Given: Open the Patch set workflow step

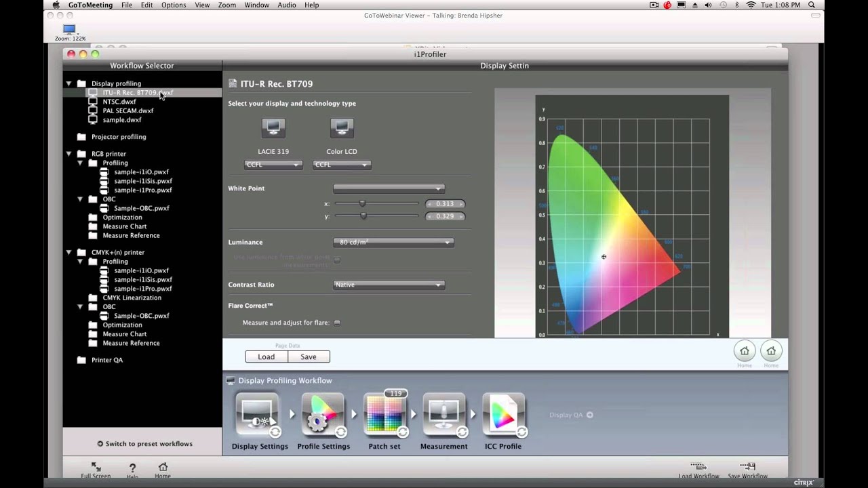Looking at the screenshot, I should click(x=384, y=414).
